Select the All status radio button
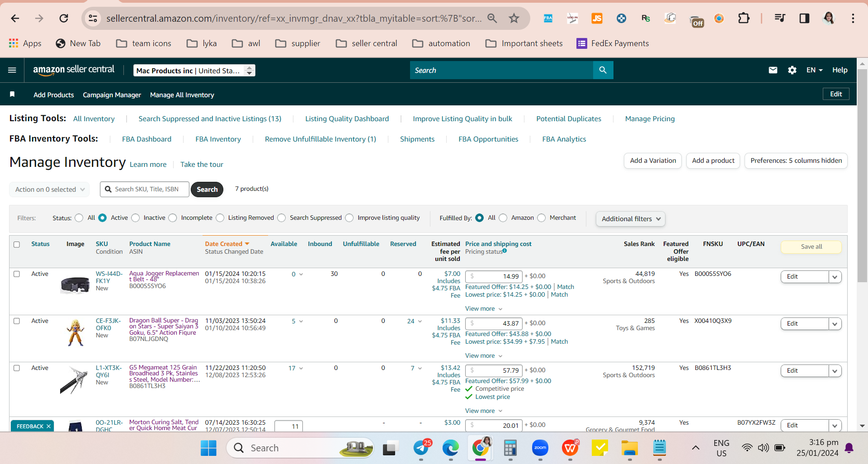This screenshot has height=464, width=868. click(79, 218)
